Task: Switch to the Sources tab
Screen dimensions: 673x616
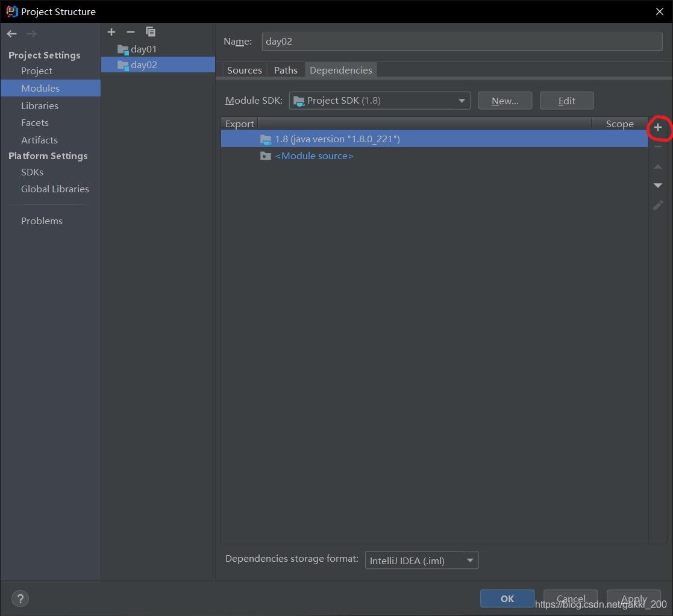Action: [x=244, y=70]
